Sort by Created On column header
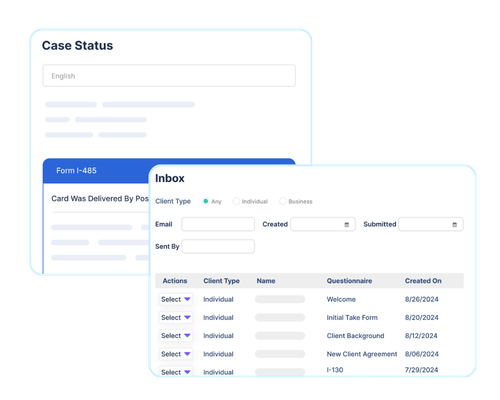500x400 pixels. (x=423, y=281)
